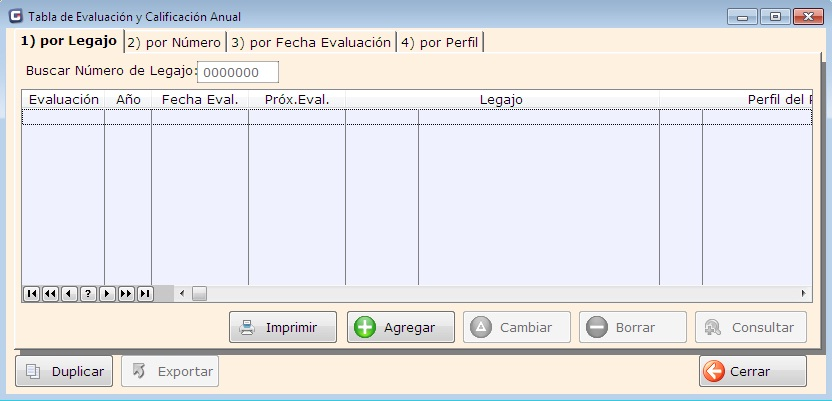Click the horizontal scrollbar right arrow
Image resolution: width=832 pixels, height=401 pixels.
pos(803,294)
